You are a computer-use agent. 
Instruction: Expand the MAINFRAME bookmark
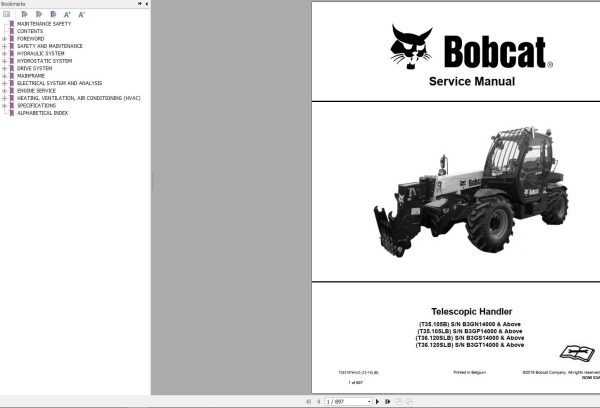coord(4,76)
